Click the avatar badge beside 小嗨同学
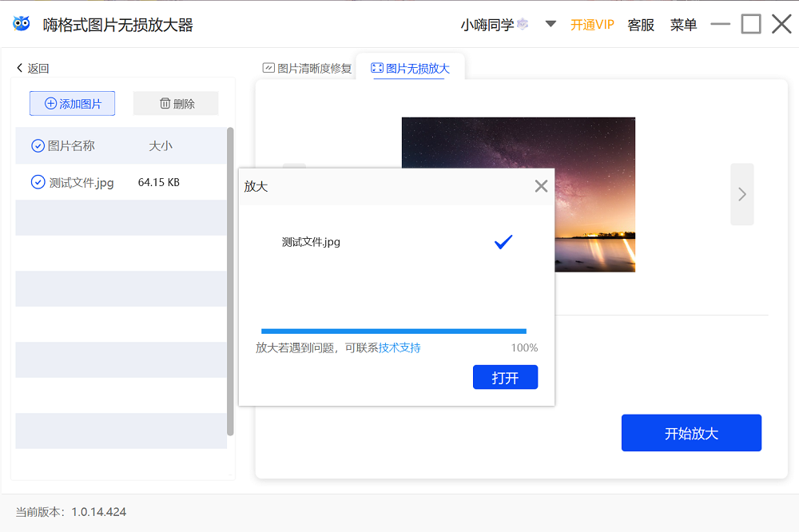Screen dimensions: 799x532 pyautogui.click(x=521, y=23)
